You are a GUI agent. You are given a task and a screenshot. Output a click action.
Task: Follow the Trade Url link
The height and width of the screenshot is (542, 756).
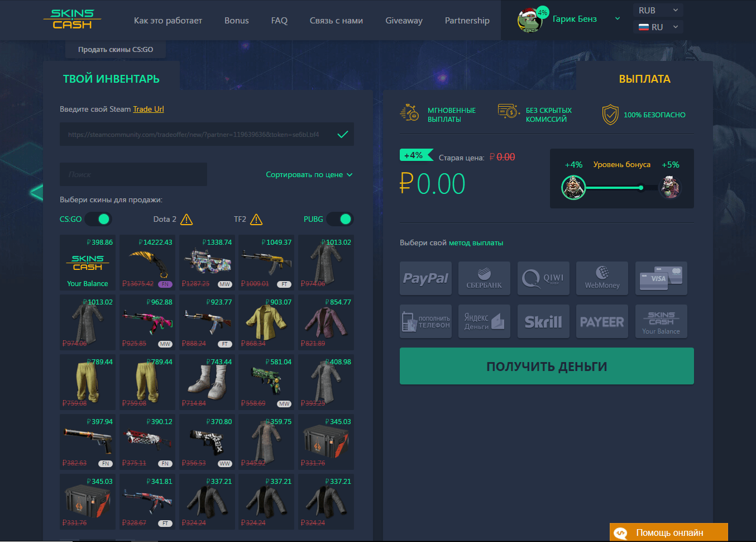pyautogui.click(x=149, y=109)
